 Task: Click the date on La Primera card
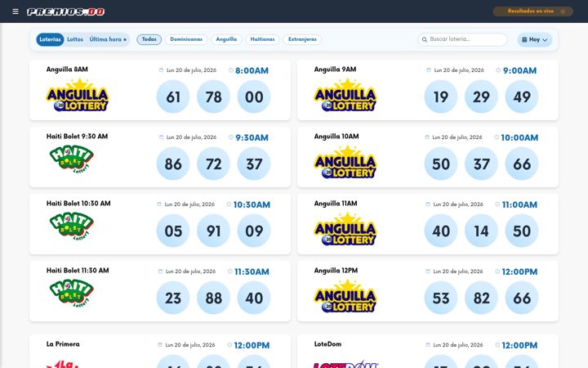[x=190, y=345]
